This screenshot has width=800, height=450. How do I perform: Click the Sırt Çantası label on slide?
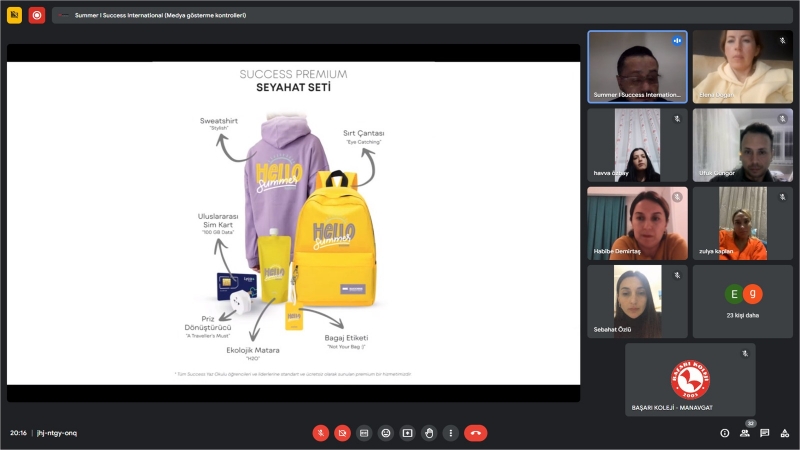click(364, 133)
